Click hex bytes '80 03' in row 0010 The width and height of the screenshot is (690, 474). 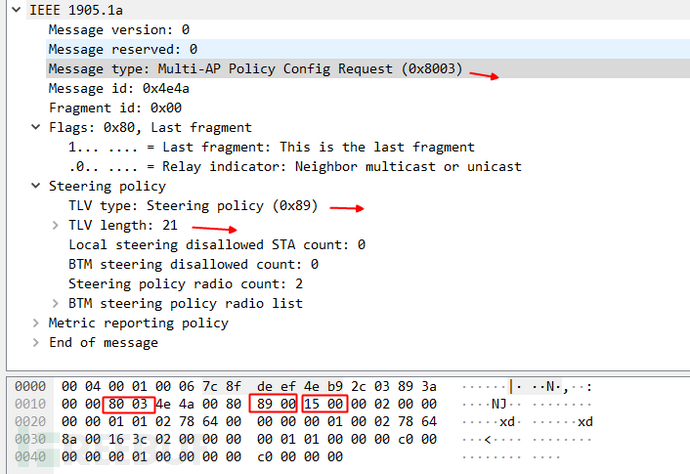128,404
